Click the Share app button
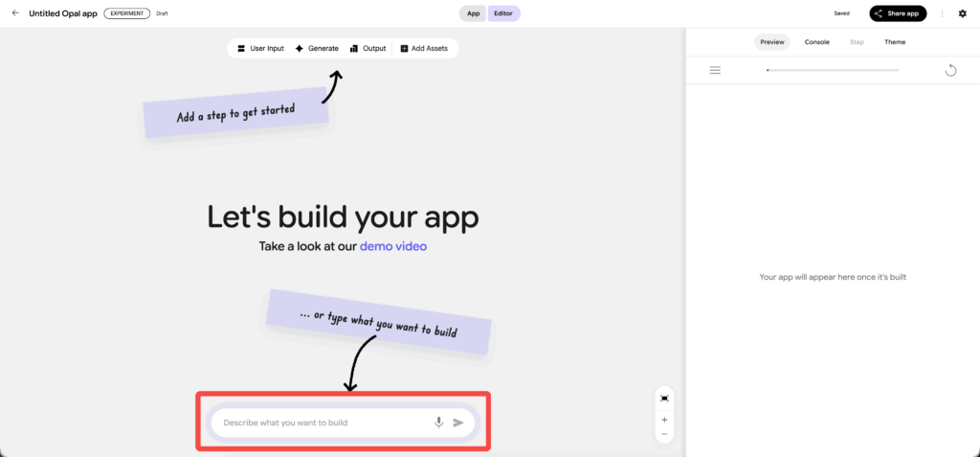 click(898, 13)
